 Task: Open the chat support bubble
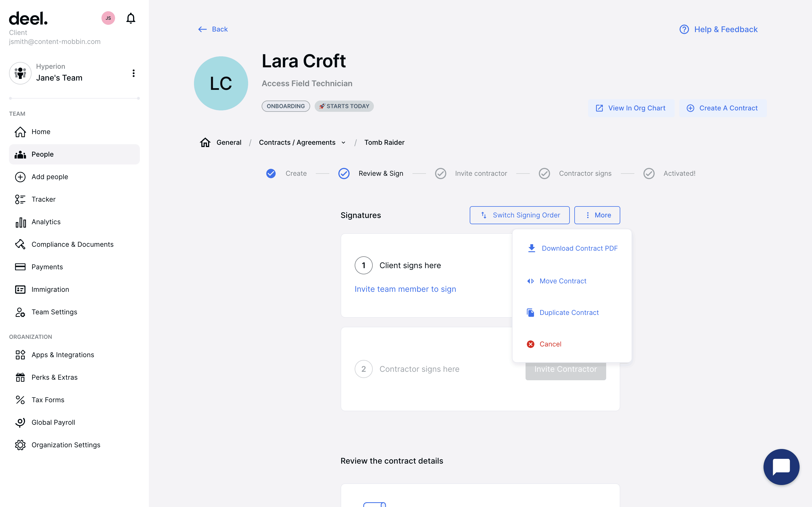tap(781, 466)
